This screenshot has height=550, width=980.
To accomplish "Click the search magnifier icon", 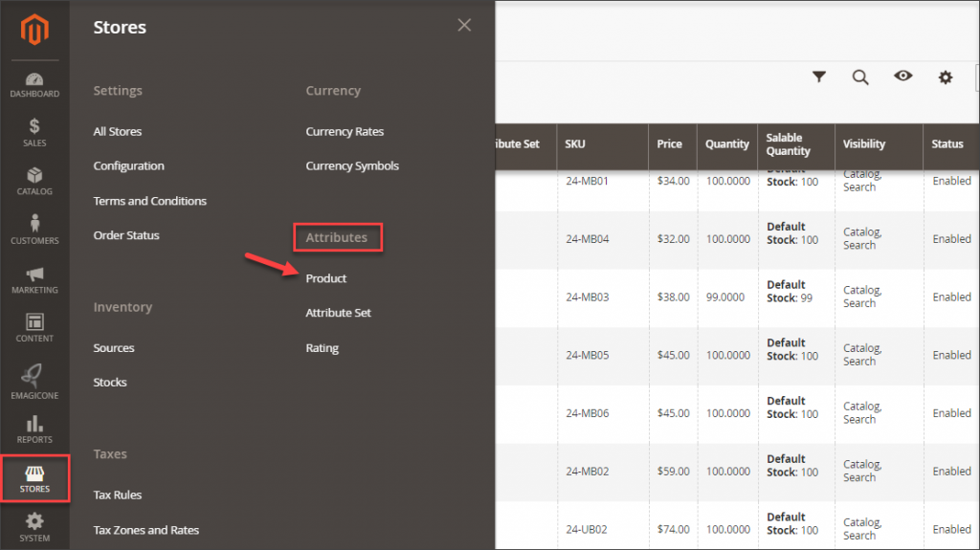I will pos(860,77).
